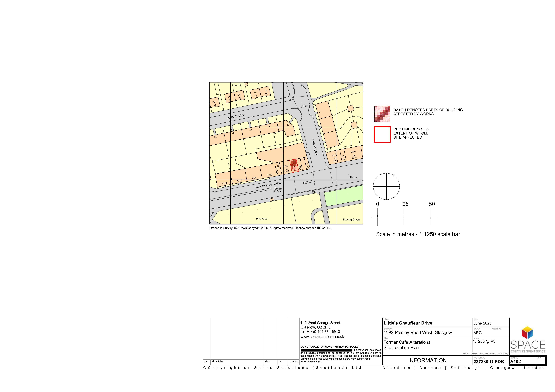Select the red hatched building on the map
The width and height of the screenshot is (555, 392).
pos(294,166)
